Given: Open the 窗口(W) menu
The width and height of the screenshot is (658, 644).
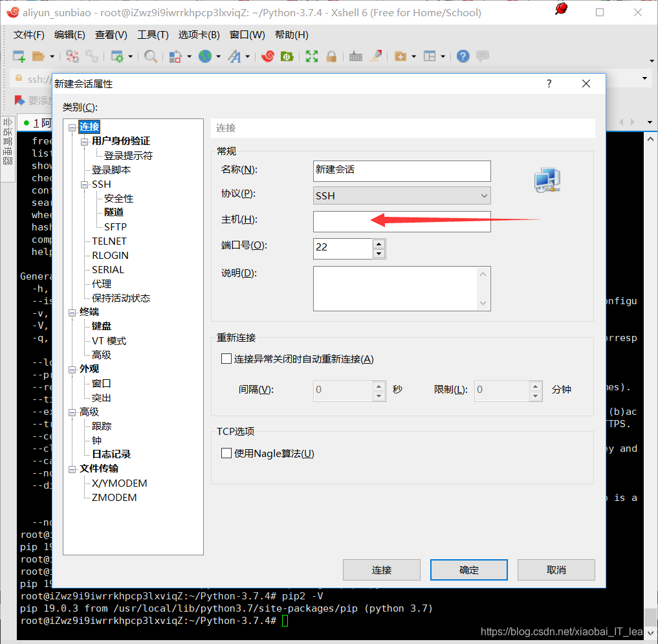Looking at the screenshot, I should [x=247, y=35].
